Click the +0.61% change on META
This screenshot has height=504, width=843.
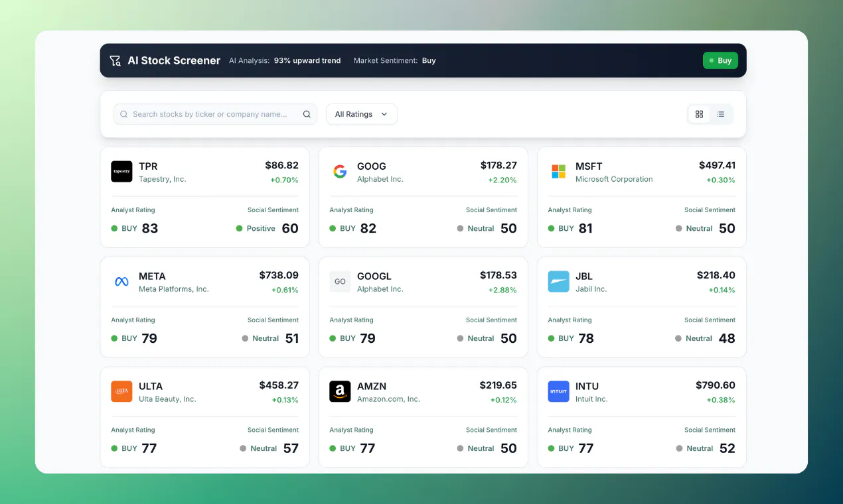tap(285, 290)
